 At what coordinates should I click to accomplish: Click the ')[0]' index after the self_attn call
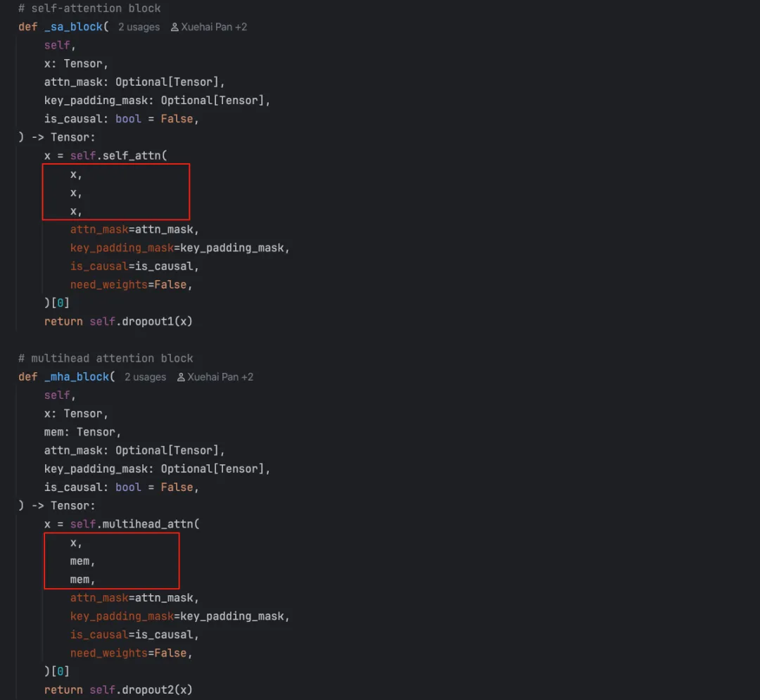(57, 303)
